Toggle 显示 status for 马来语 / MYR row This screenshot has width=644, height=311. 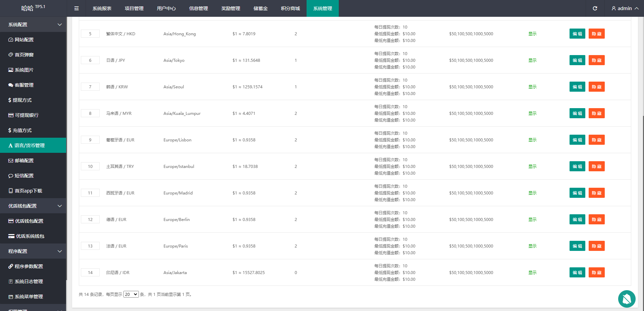click(532, 114)
